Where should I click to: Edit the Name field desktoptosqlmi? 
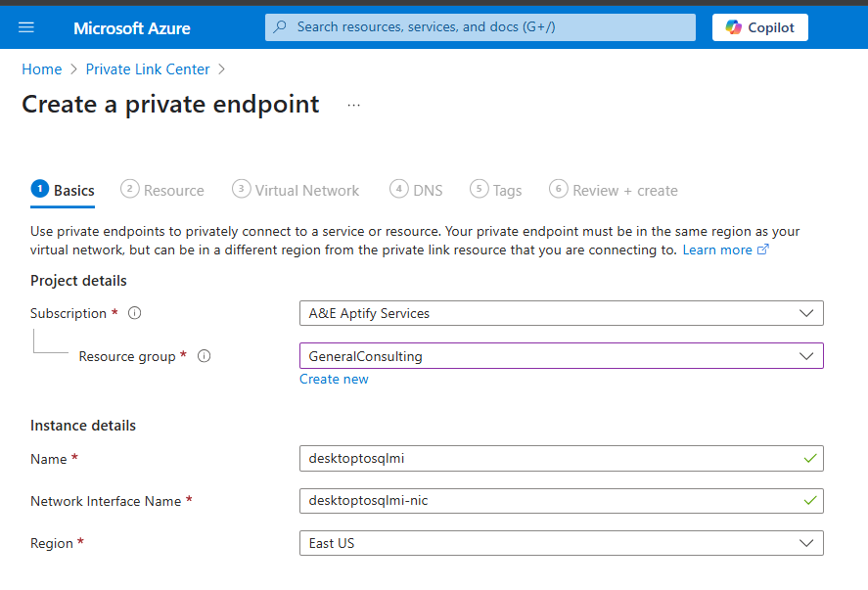tap(562, 458)
